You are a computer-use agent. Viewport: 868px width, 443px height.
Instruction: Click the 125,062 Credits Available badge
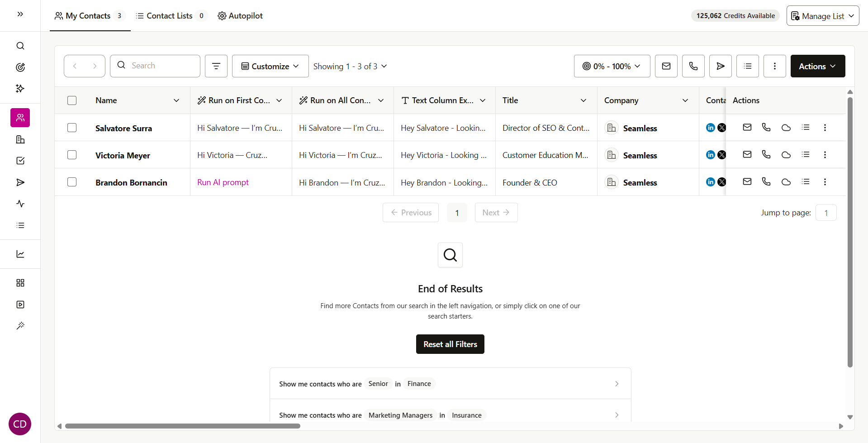pos(735,16)
